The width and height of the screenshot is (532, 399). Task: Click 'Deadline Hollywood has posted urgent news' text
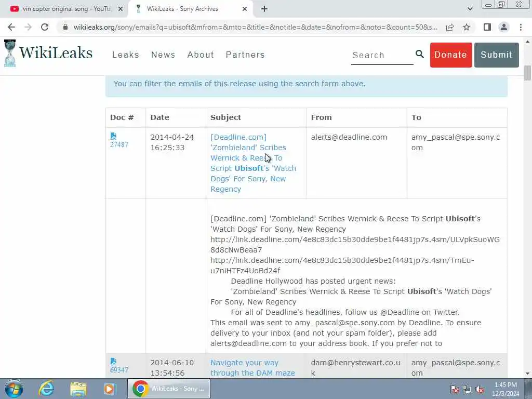[313, 281]
